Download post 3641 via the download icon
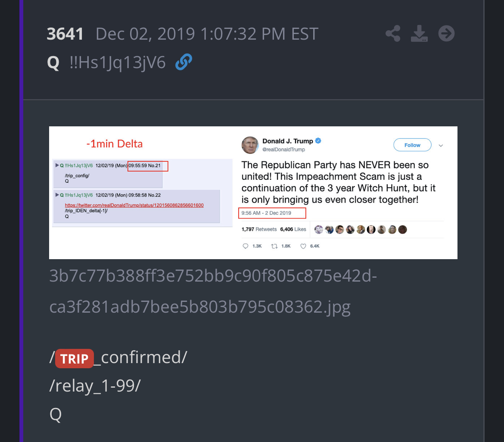Image resolution: width=504 pixels, height=442 pixels. click(419, 34)
